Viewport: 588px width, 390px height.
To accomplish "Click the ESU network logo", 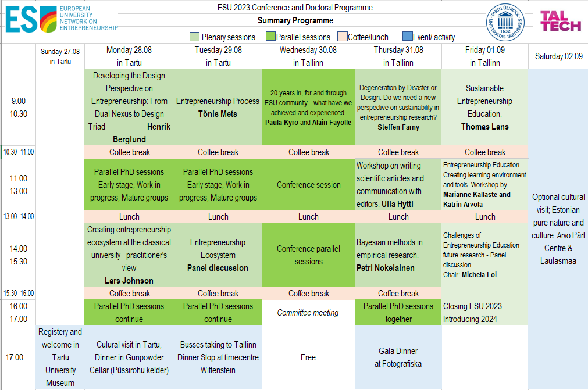I will (62, 20).
